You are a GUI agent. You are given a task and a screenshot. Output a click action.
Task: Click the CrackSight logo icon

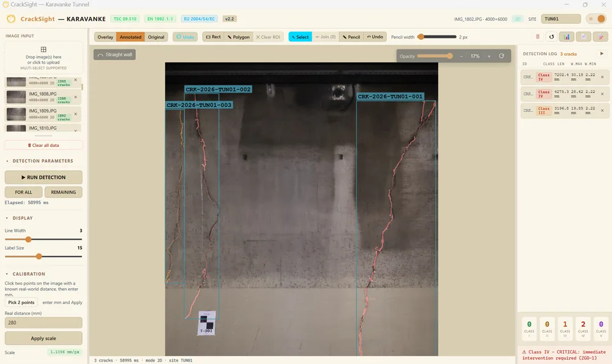(x=11, y=19)
